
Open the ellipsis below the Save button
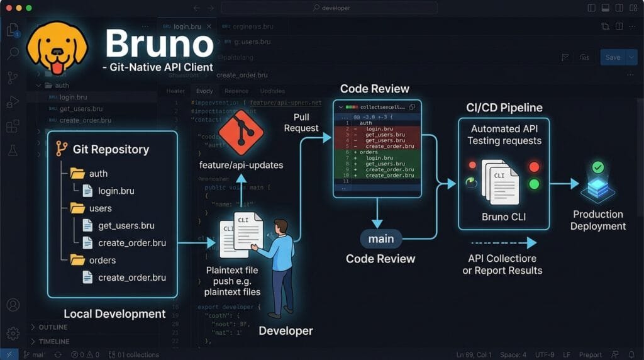(630, 75)
